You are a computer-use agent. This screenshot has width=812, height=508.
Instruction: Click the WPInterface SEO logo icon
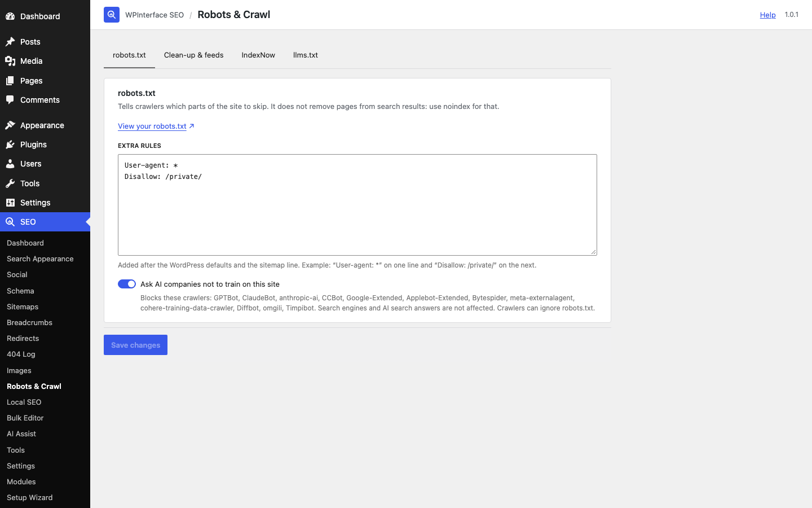click(x=112, y=15)
